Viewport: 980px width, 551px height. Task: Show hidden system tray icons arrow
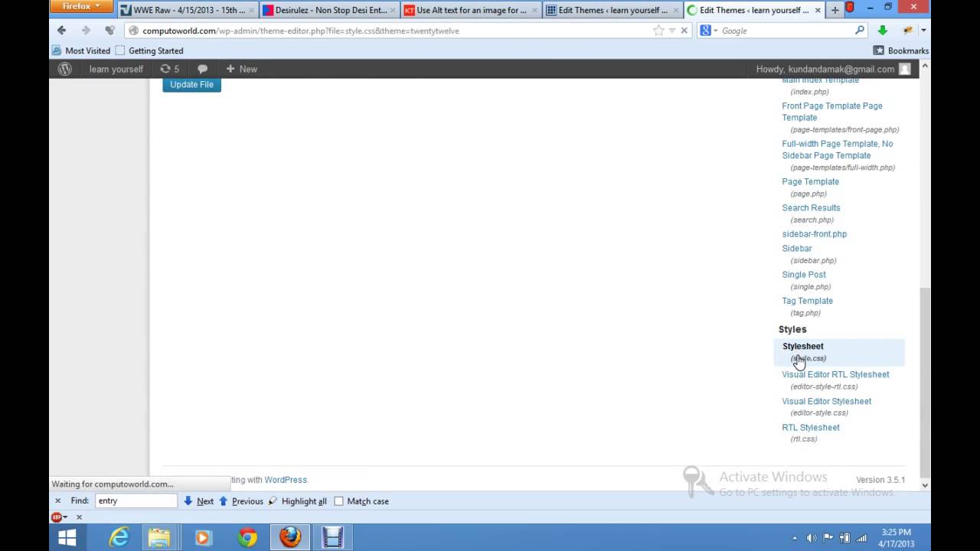tap(795, 538)
